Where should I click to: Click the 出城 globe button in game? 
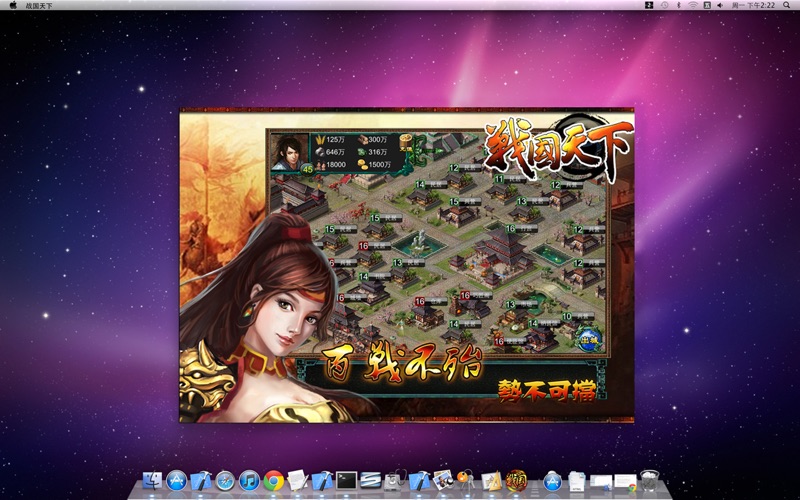589,338
